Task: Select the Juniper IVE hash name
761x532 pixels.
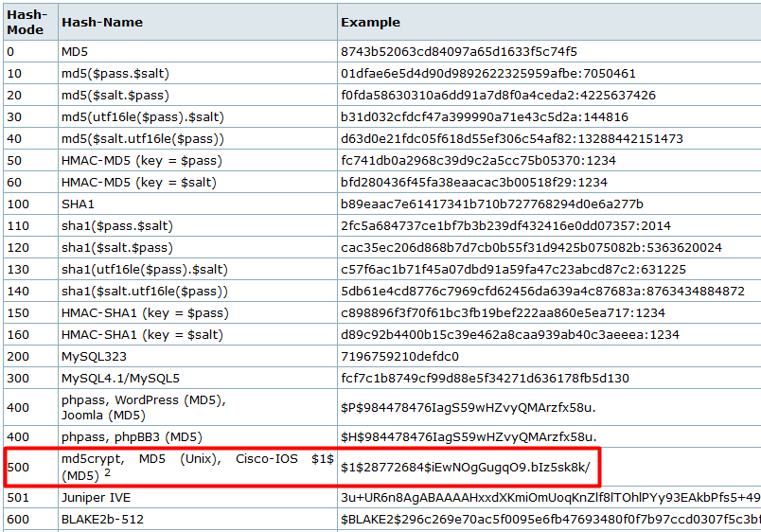Action: point(97,497)
